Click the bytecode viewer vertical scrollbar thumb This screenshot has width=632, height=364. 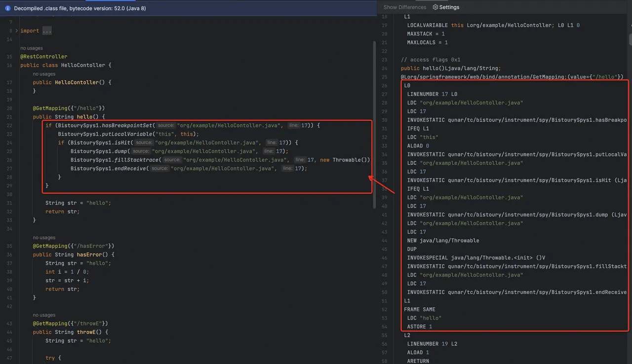630,38
